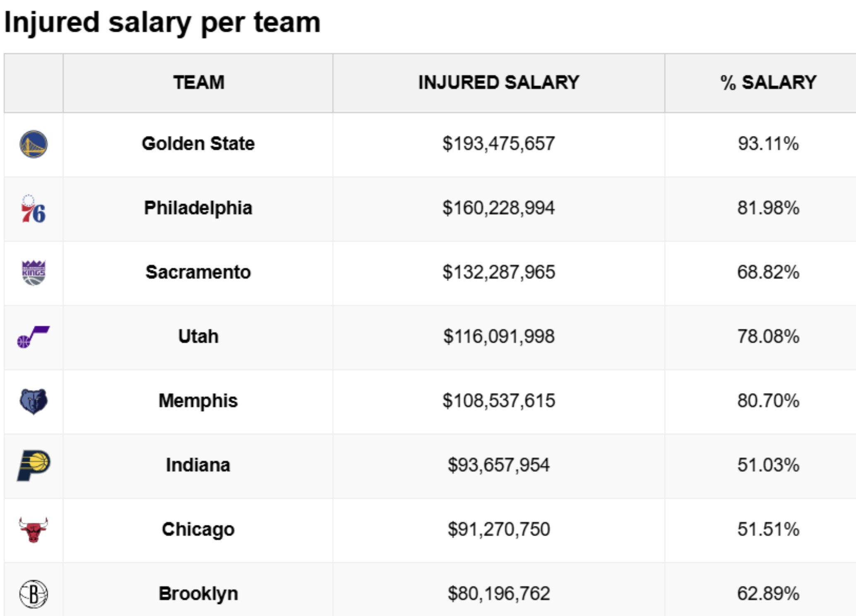Open the Memphis team link
Screen dimensions: 856x616
[x=198, y=401]
